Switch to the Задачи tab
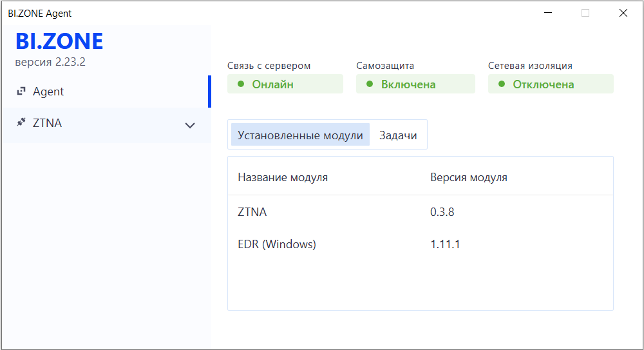Image resolution: width=644 pixels, height=350 pixels. pyautogui.click(x=398, y=135)
